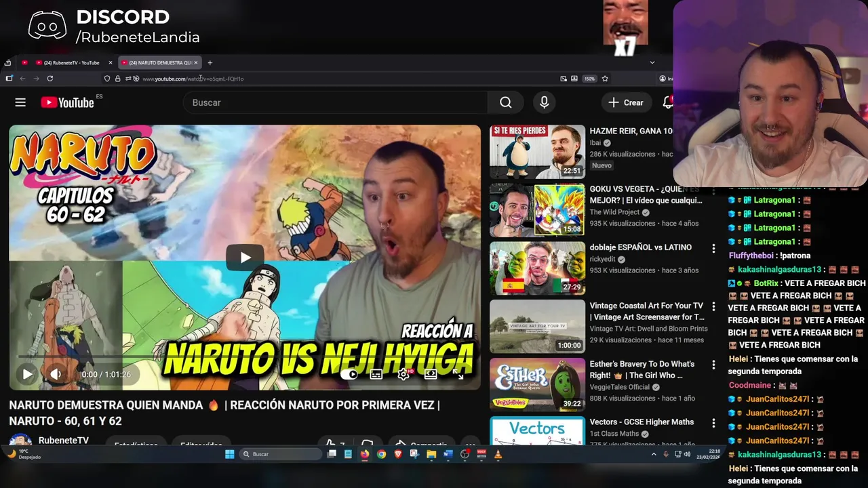Open the RubeneteTV channel name link
This screenshot has height=488, width=868.
pos(64,441)
